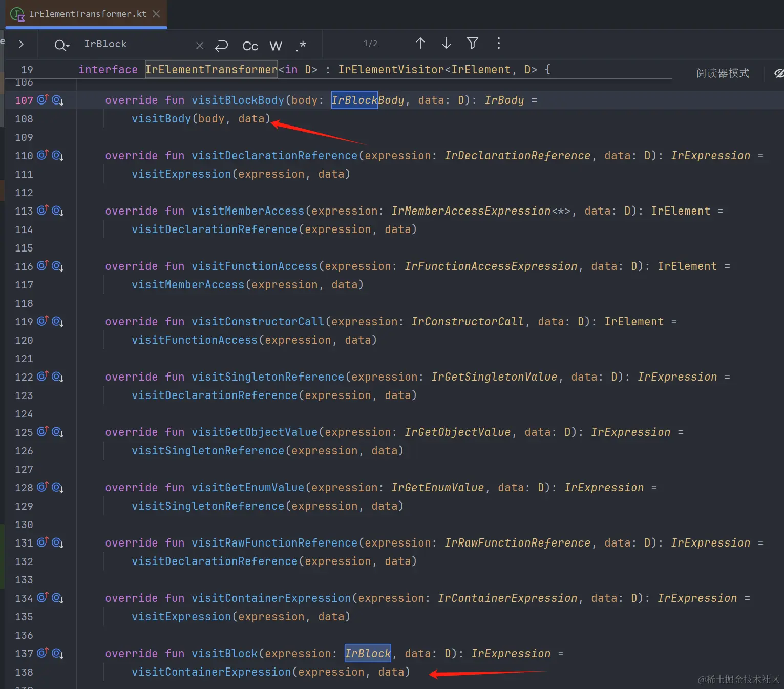Toggle the inspections eye icon
784x689 pixels.
click(778, 73)
